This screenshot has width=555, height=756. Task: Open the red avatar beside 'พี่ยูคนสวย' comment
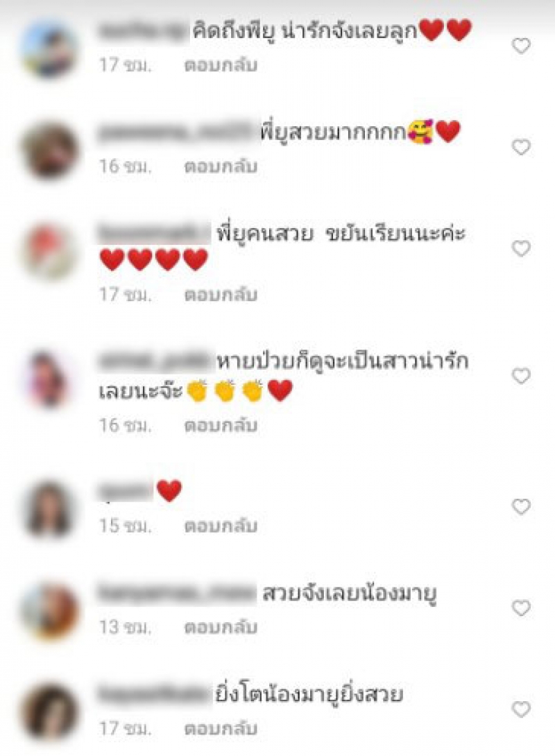[x=50, y=252]
